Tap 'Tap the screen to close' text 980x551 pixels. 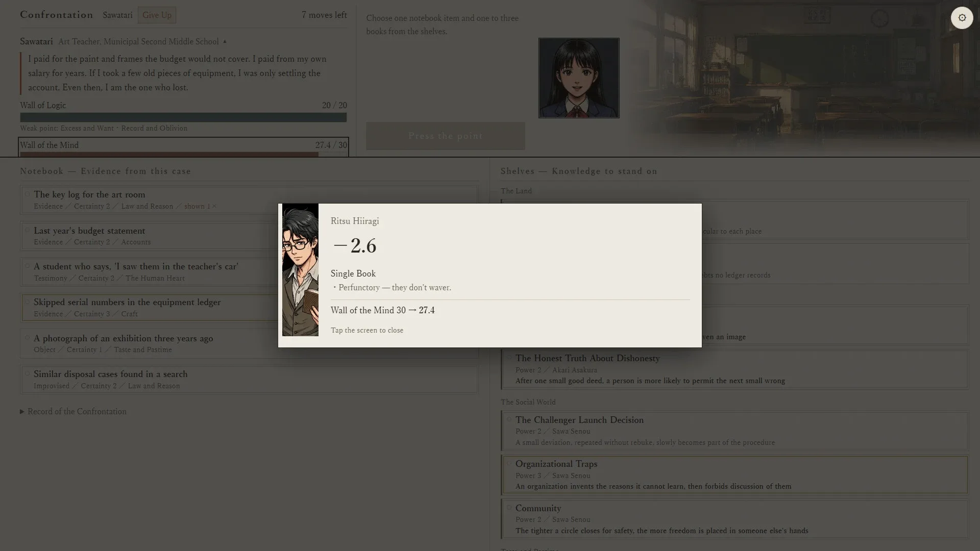pos(366,330)
